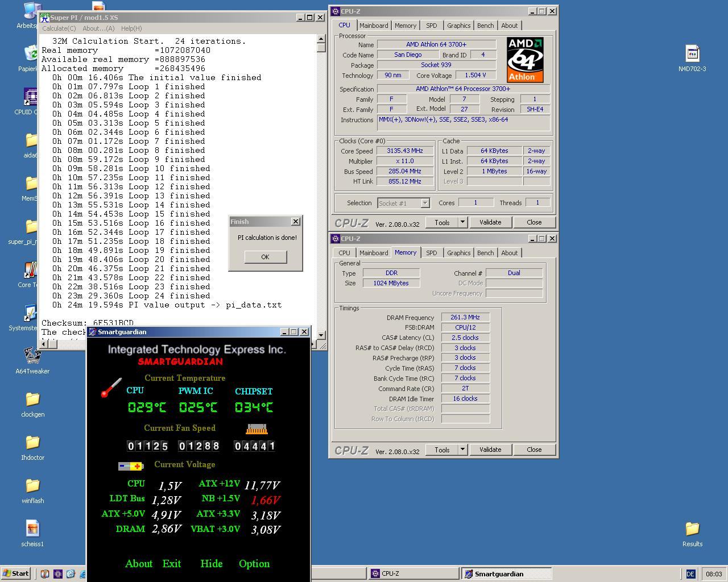The height and width of the screenshot is (582, 728).
Task: Open the Ihdoctor folder on the desktop
Action: pyautogui.click(x=32, y=442)
